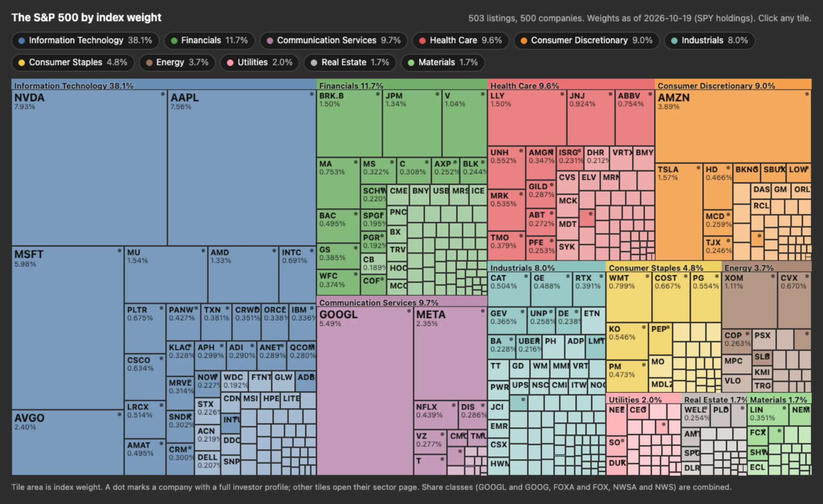This screenshot has width=823, height=504.
Task: Open the CAT 0.504% tile
Action: 509,289
